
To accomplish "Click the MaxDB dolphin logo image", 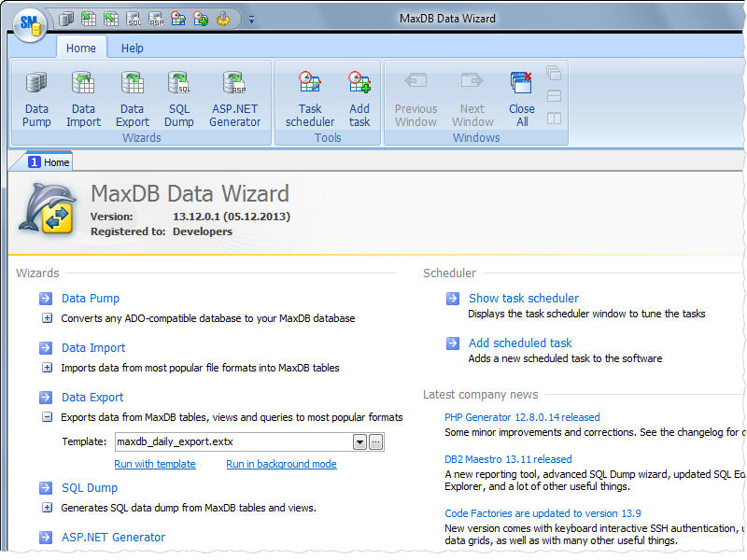I will [x=48, y=209].
